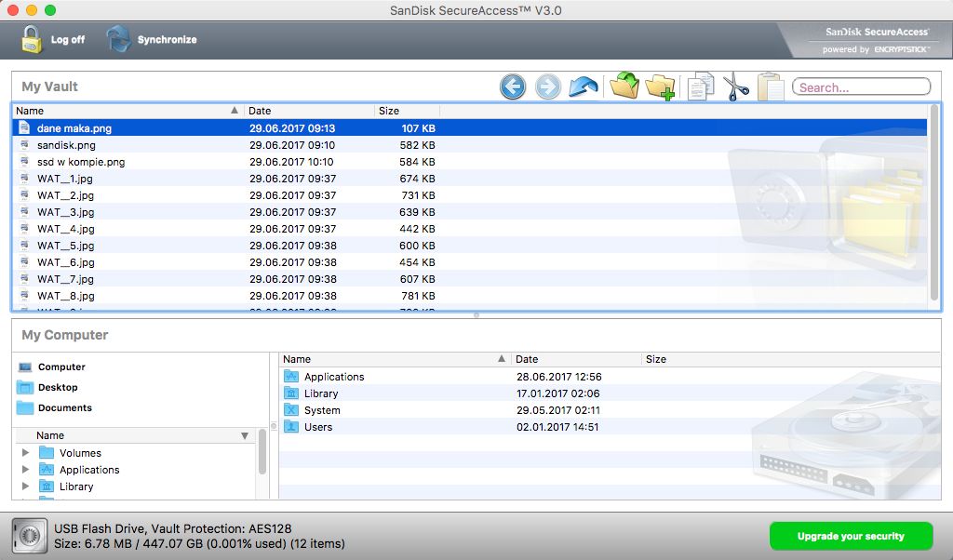Click the vault safe icon in status bar

click(29, 536)
